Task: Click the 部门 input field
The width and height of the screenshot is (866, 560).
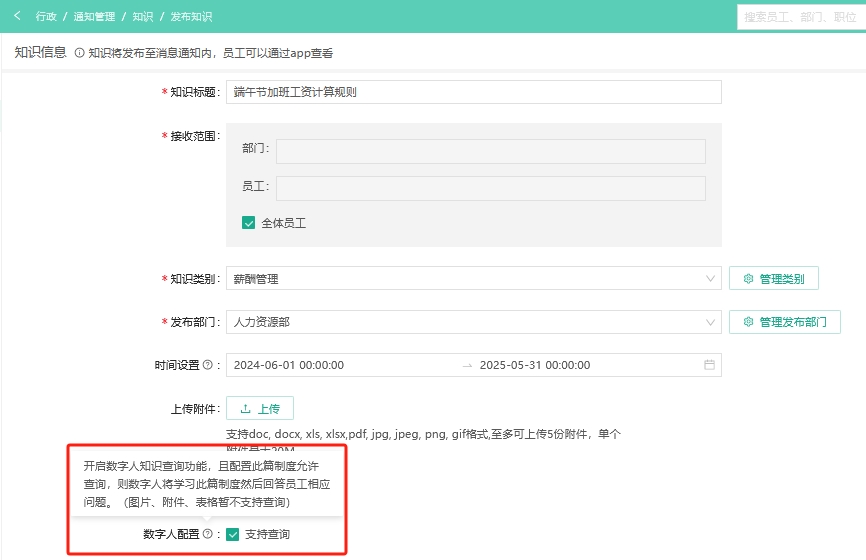Action: coord(490,151)
